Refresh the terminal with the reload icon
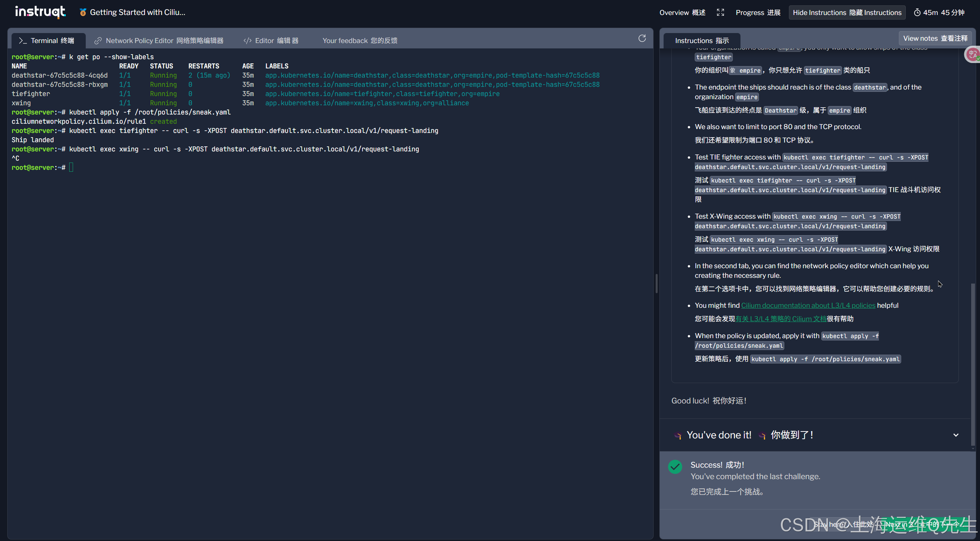Screen dimensions: 980x541 coord(642,38)
